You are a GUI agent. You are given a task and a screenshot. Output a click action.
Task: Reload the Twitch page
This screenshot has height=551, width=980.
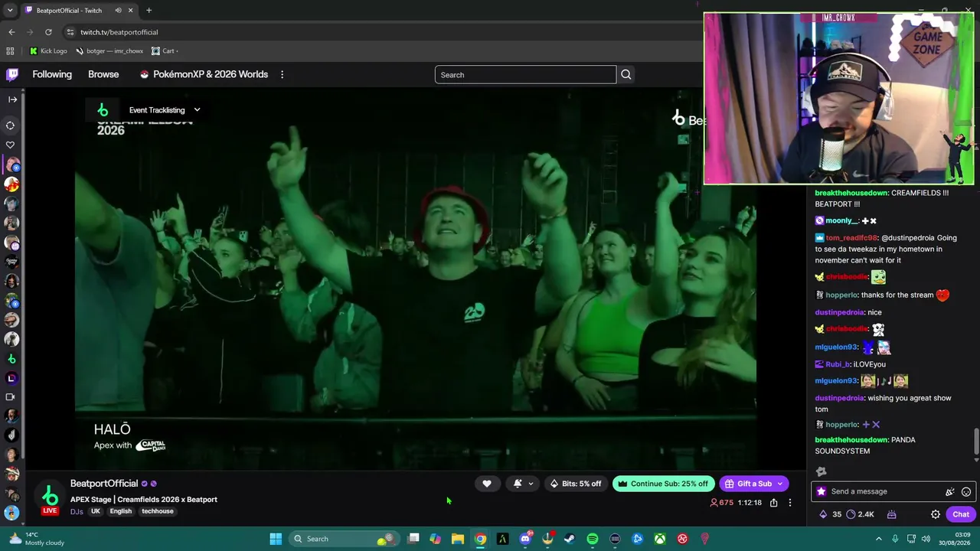pyautogui.click(x=48, y=32)
